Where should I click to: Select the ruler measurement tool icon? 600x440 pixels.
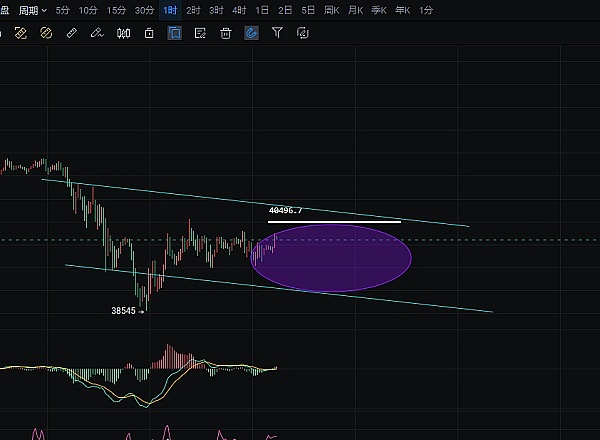click(71, 33)
